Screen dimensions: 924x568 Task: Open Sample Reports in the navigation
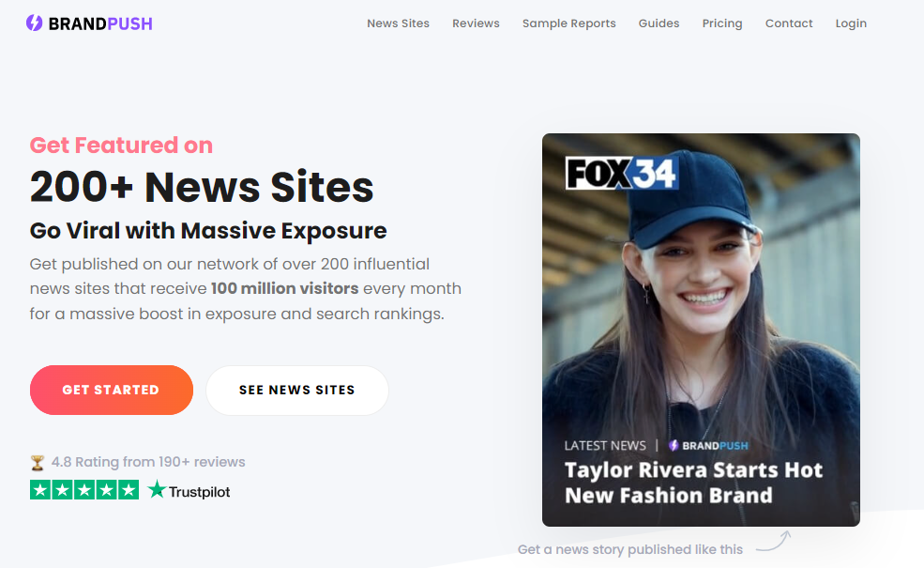(x=568, y=23)
